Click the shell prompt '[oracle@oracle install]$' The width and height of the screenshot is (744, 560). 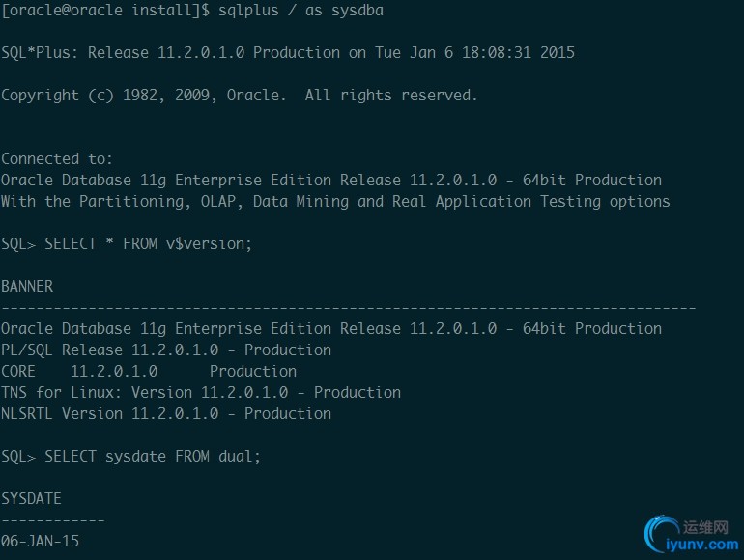105,11
